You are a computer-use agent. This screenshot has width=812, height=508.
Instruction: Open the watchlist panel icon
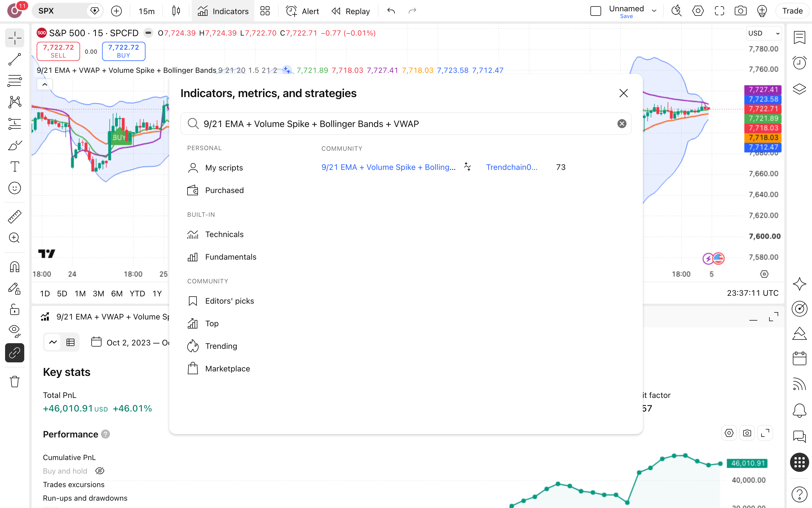point(800,38)
